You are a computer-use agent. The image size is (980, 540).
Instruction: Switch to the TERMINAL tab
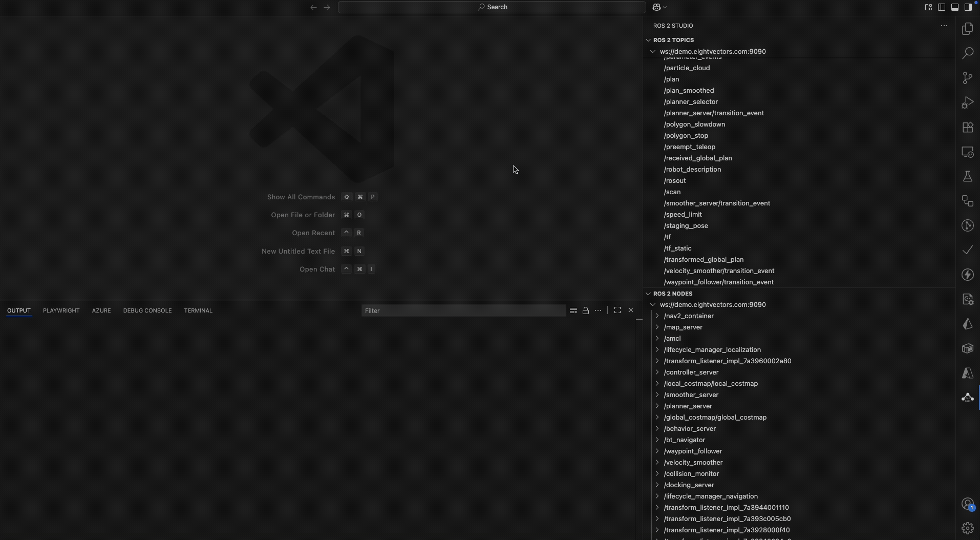click(x=198, y=310)
